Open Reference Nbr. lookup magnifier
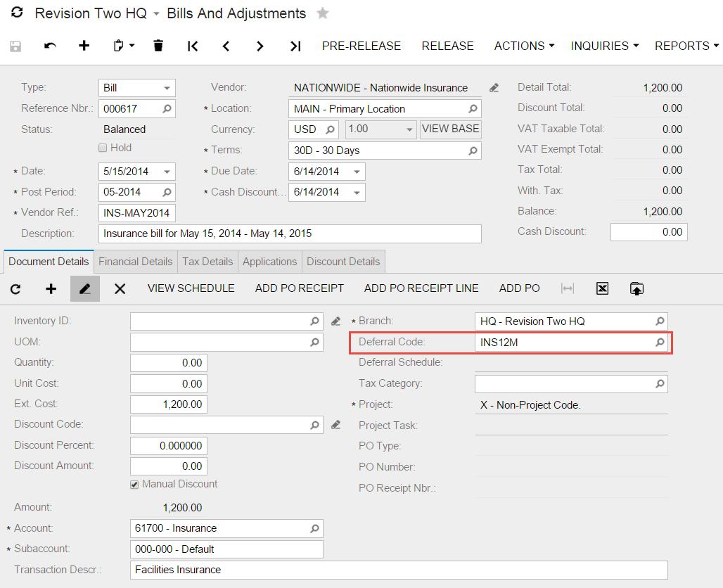This screenshot has width=723, height=588. 167,109
